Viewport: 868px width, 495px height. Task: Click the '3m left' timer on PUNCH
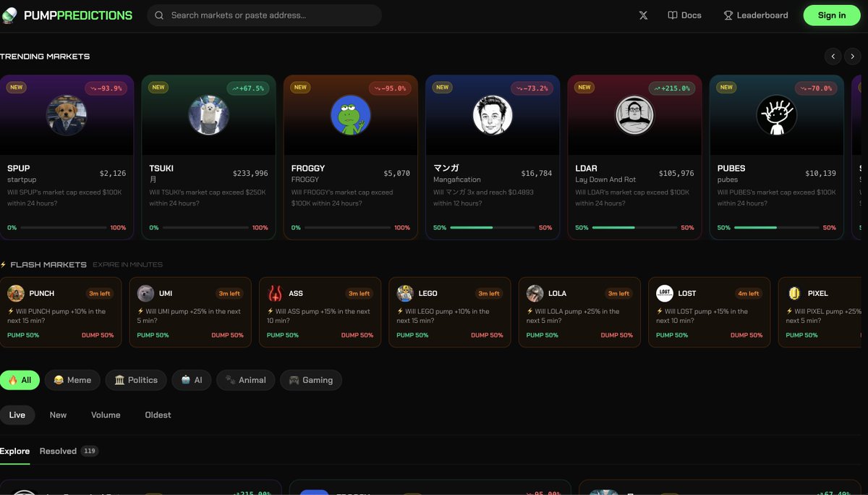(x=99, y=293)
